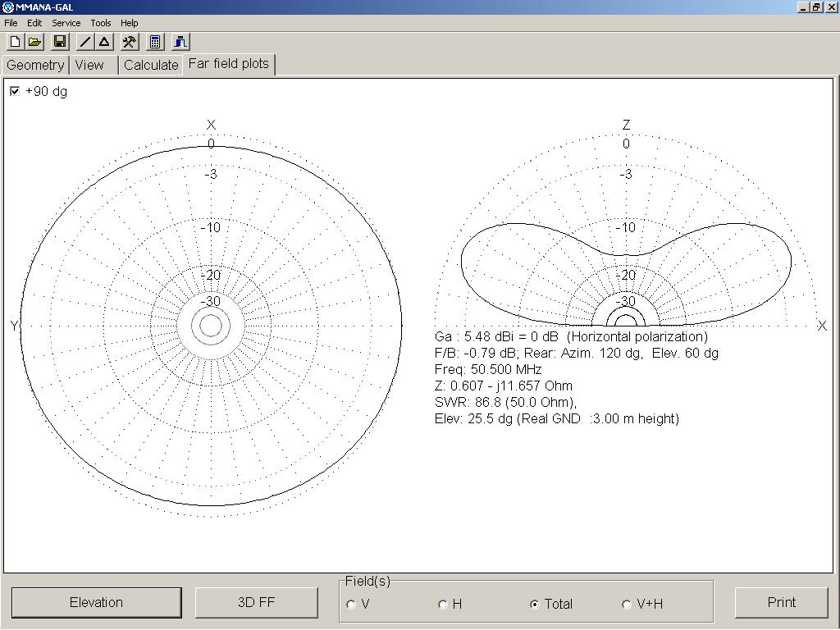Toggle the +90 dg checkbox

coord(15,91)
